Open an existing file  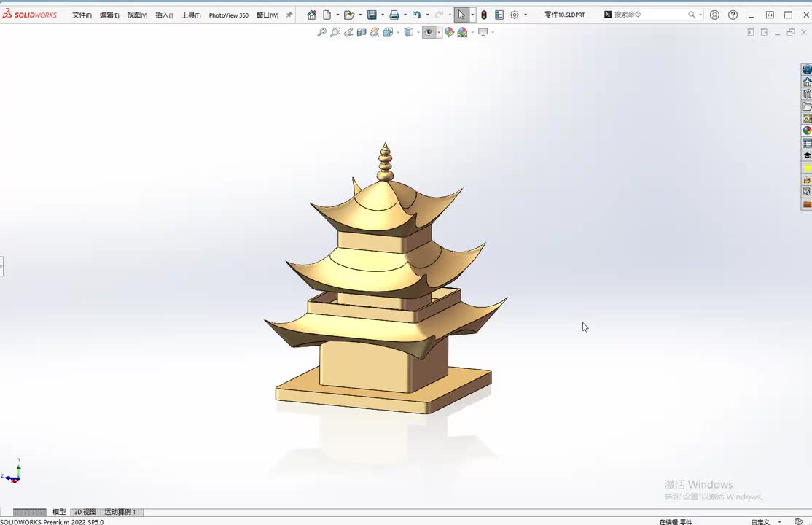(x=349, y=15)
